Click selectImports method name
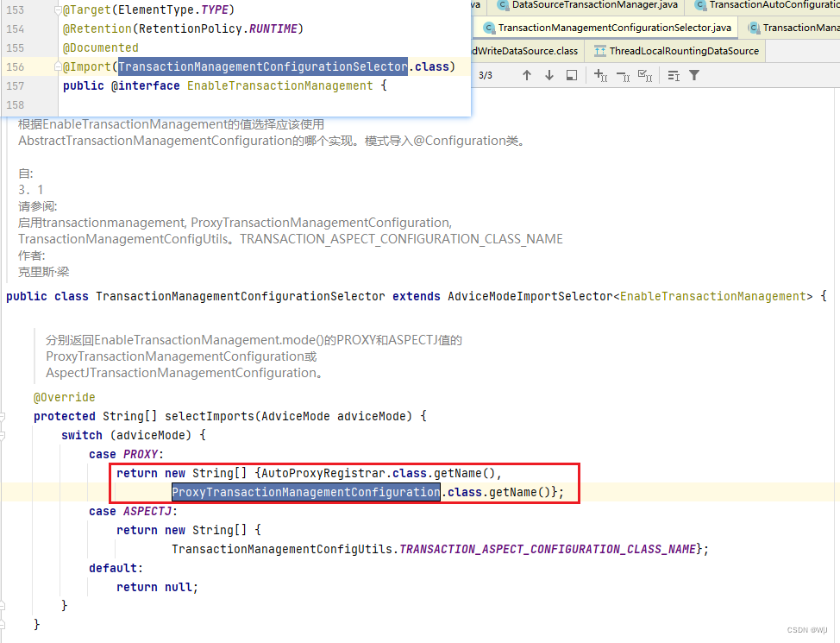The height and width of the screenshot is (643, 840). [x=210, y=416]
